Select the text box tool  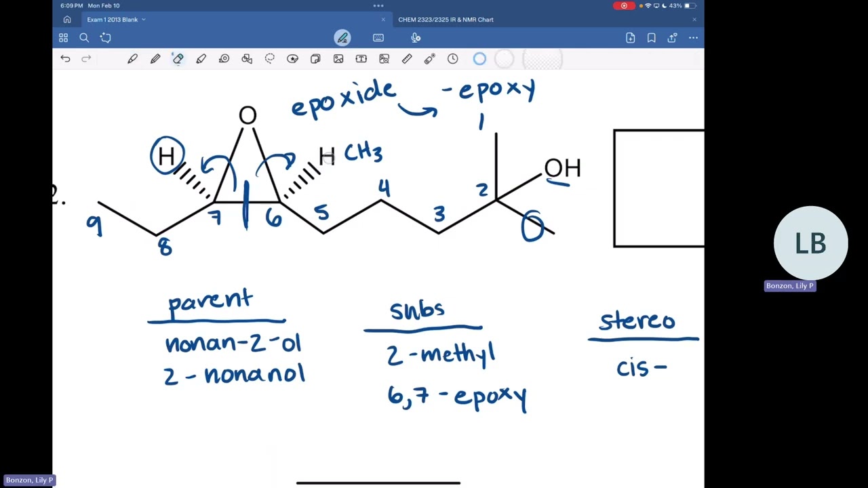click(x=361, y=59)
